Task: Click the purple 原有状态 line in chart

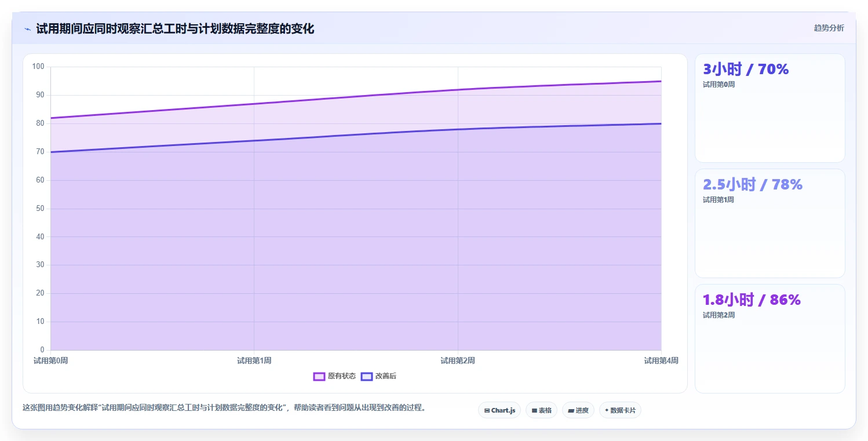Action: [x=356, y=97]
